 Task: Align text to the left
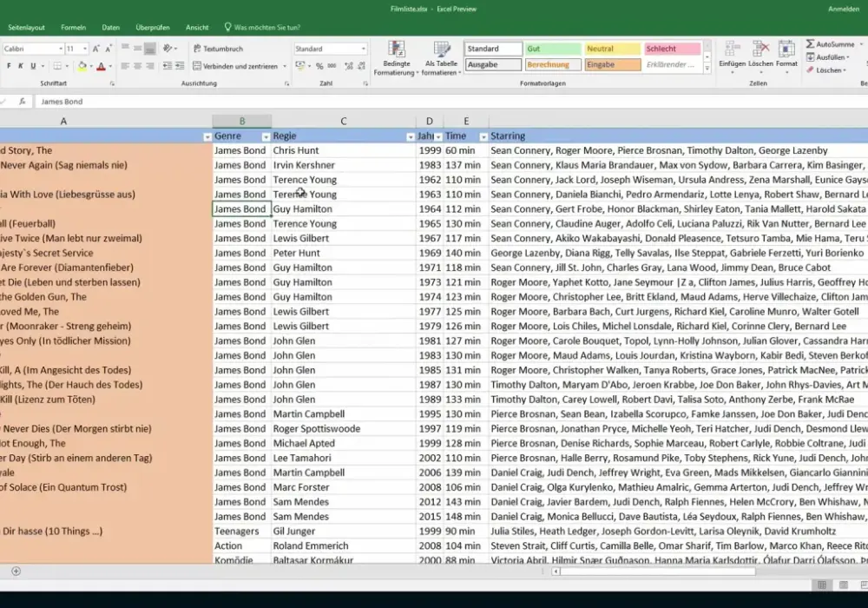(125, 66)
